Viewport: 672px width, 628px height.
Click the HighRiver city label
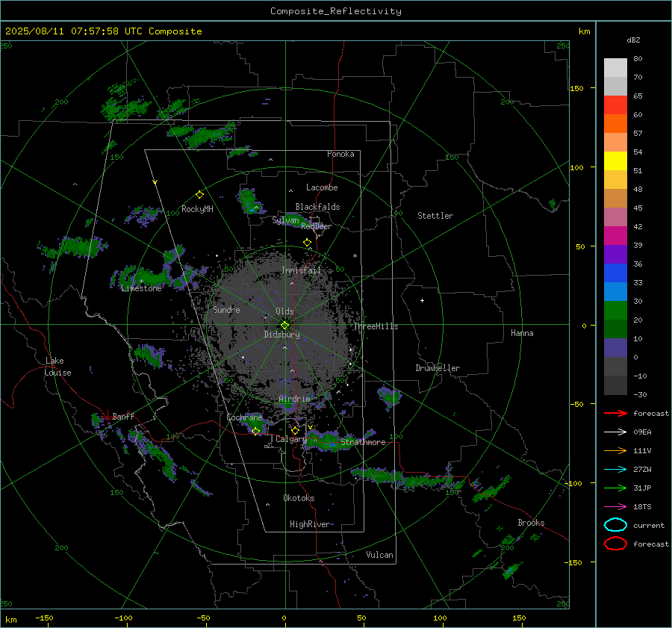coord(310,524)
